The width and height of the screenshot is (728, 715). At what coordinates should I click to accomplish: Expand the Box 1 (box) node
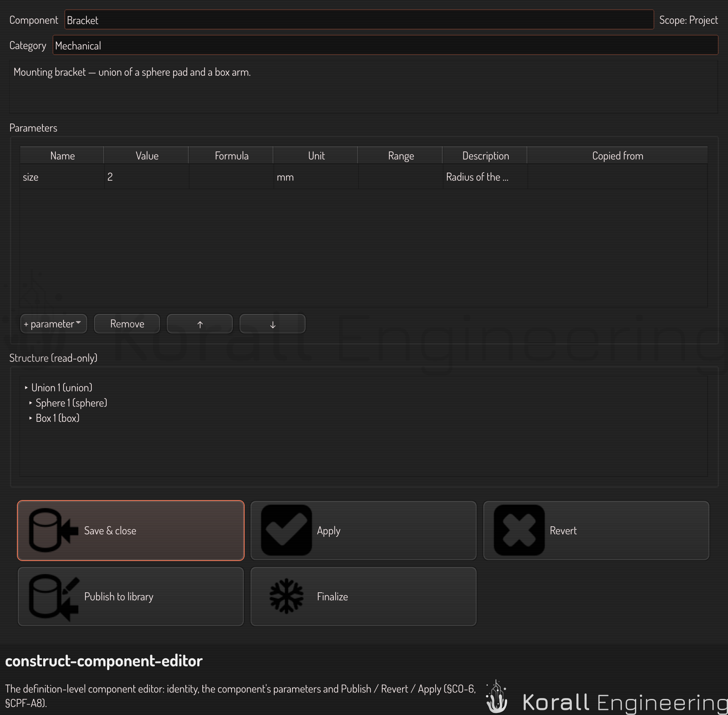(x=30, y=418)
